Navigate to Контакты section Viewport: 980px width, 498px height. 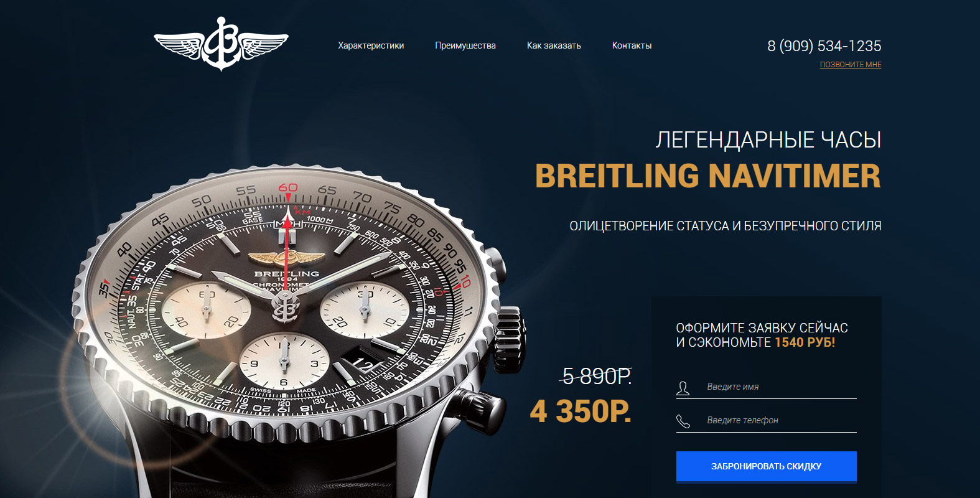[632, 45]
